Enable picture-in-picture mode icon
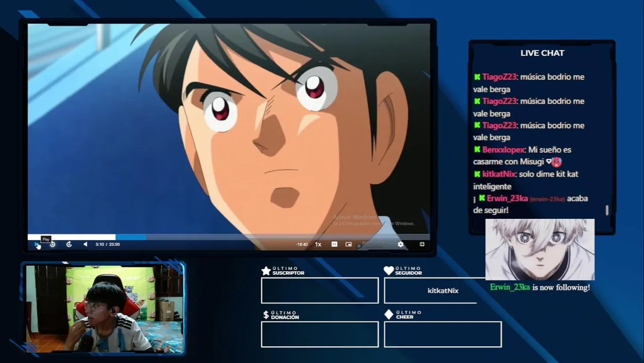Screen dimensions: 644x363 tap(349, 245)
